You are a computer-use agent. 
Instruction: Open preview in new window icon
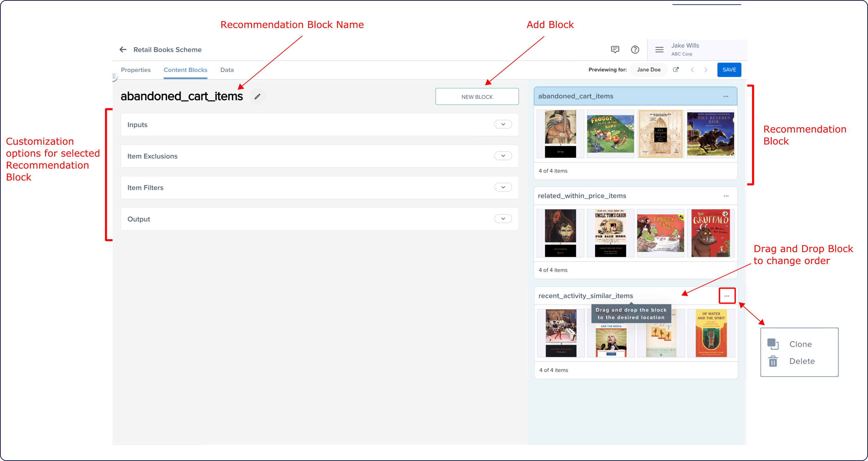coord(676,69)
